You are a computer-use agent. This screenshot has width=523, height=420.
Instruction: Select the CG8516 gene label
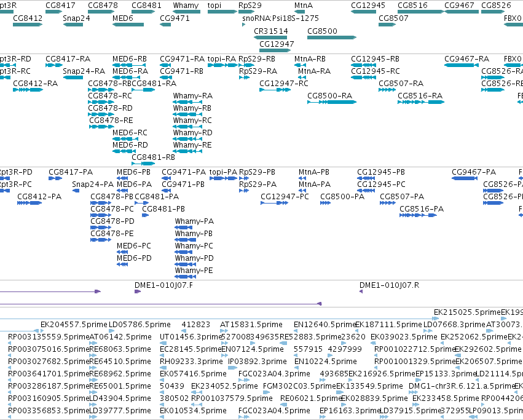tap(412, 6)
